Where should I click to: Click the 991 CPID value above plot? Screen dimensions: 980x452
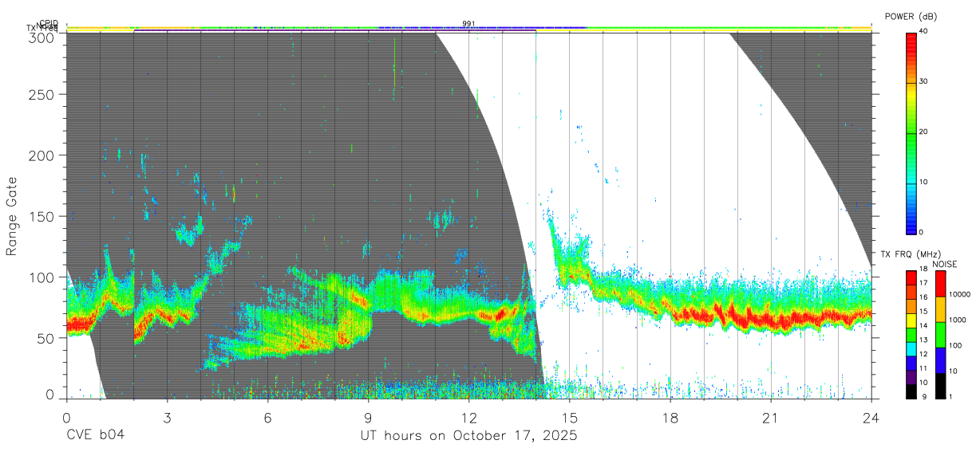(x=468, y=24)
